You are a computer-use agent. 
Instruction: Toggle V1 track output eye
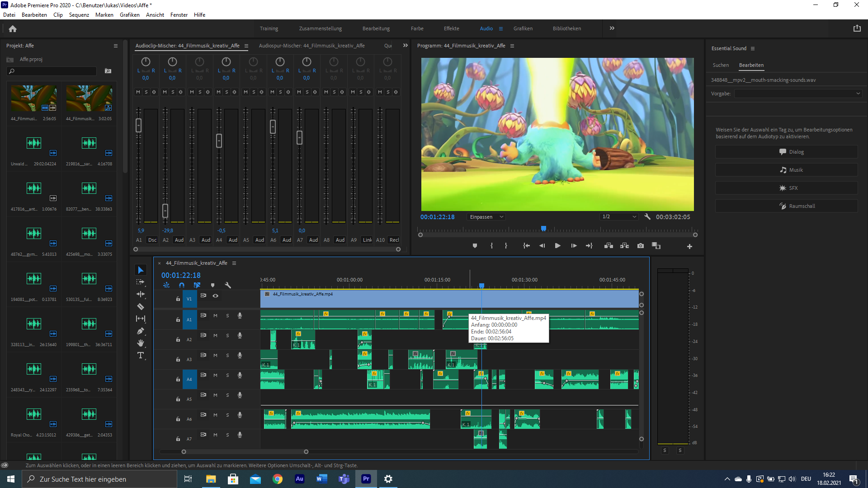click(216, 296)
